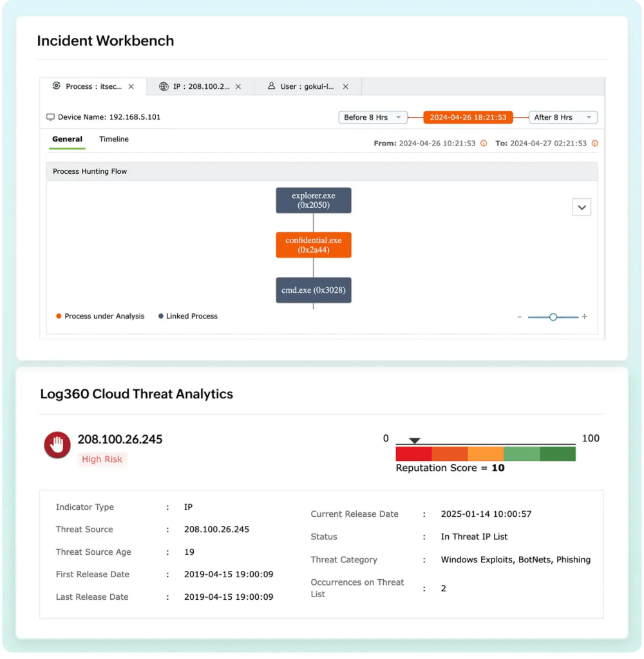Select the General tab
644x659 pixels.
click(x=68, y=139)
